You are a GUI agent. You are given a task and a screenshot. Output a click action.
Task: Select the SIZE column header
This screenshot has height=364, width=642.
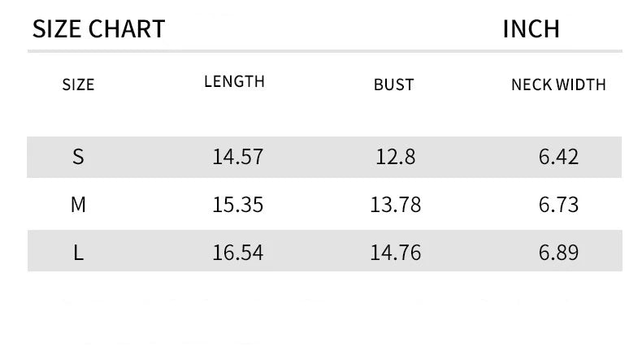(x=78, y=84)
